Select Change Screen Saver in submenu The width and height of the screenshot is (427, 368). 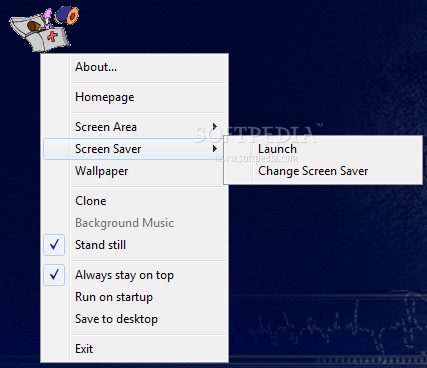point(323,171)
